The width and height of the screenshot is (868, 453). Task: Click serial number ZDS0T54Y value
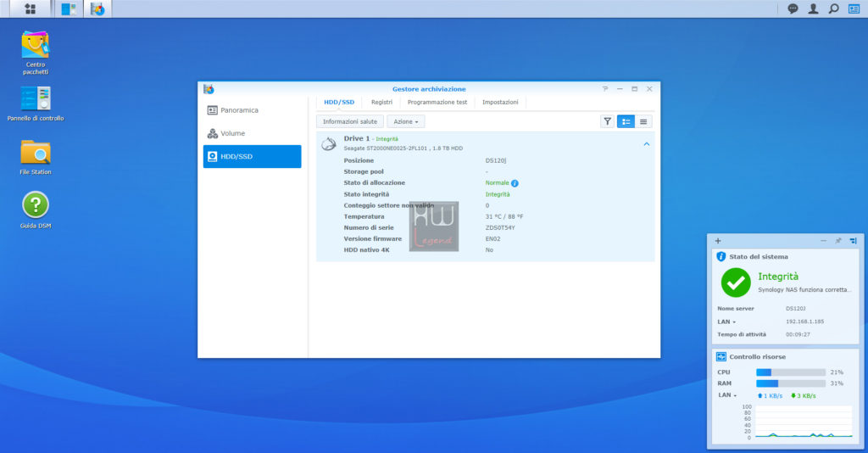pos(500,227)
